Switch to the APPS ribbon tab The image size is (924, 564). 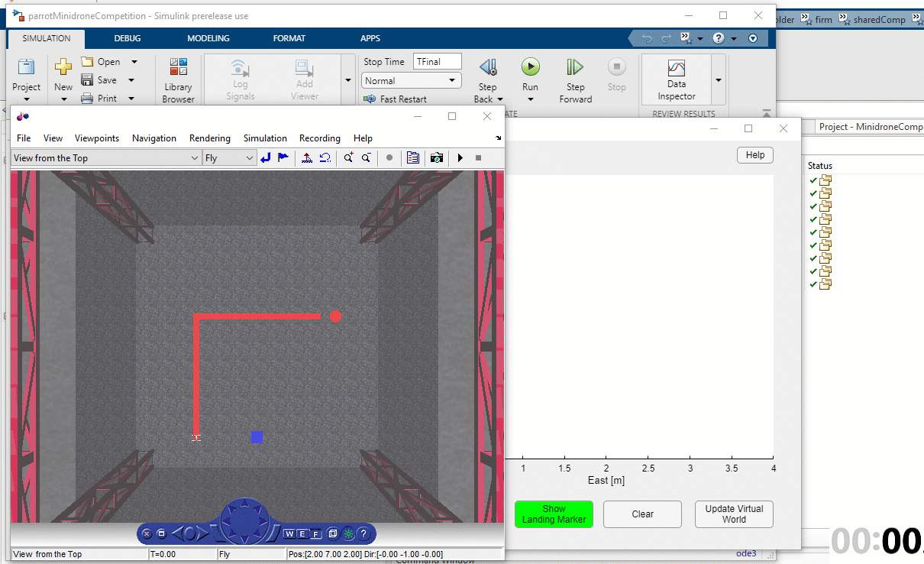[x=370, y=38]
